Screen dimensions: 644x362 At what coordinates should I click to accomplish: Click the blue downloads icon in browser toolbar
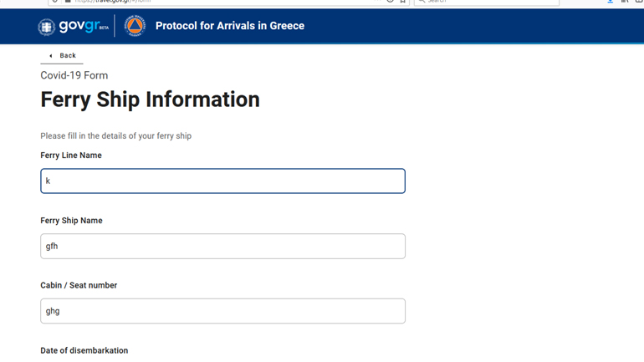[x=611, y=2]
